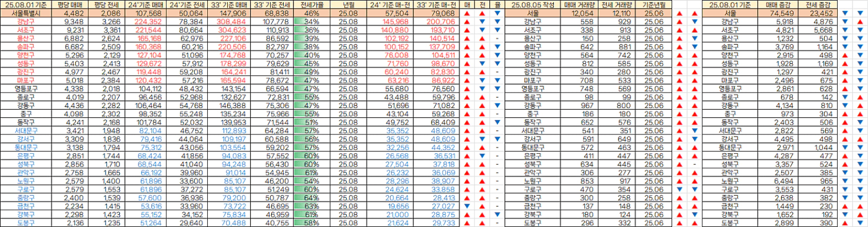Click the blue down triangle in 강북구's 율 column

click(x=497, y=214)
